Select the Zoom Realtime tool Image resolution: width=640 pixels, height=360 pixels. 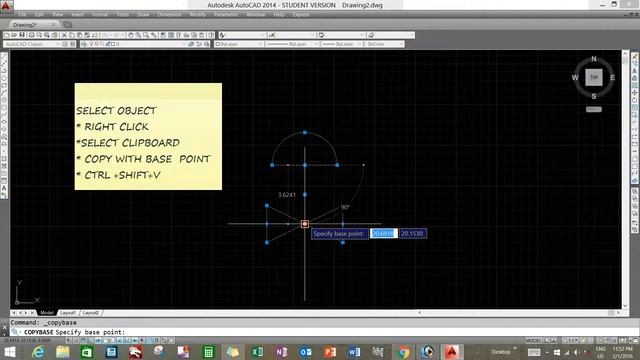point(138,35)
